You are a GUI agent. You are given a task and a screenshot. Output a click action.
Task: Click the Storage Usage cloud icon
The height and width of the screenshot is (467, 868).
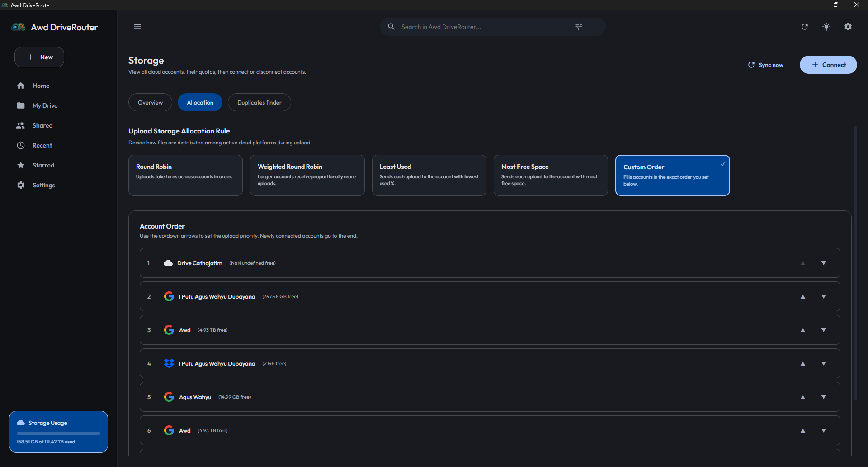point(21,423)
